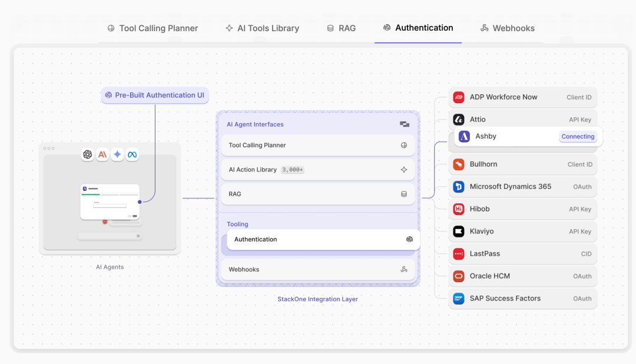Screen dimensions: 636x364
Task: Click the Ashby integration name
Action: tap(486, 136)
